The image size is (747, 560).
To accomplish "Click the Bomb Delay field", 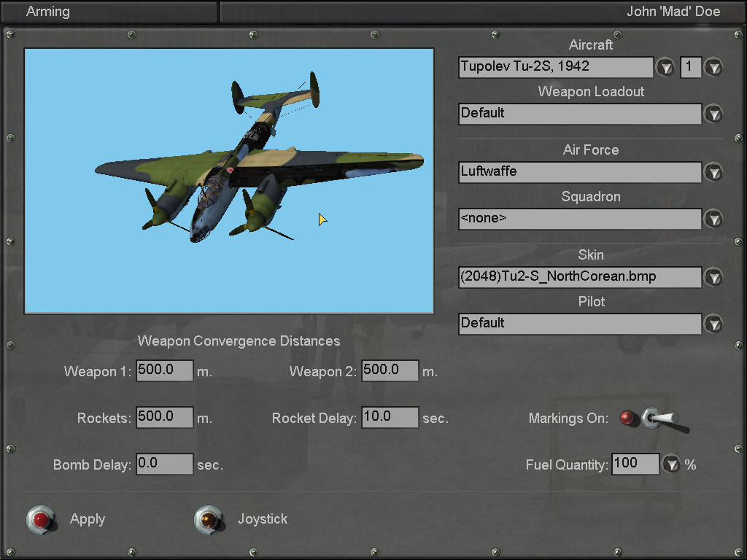I will 165,464.
